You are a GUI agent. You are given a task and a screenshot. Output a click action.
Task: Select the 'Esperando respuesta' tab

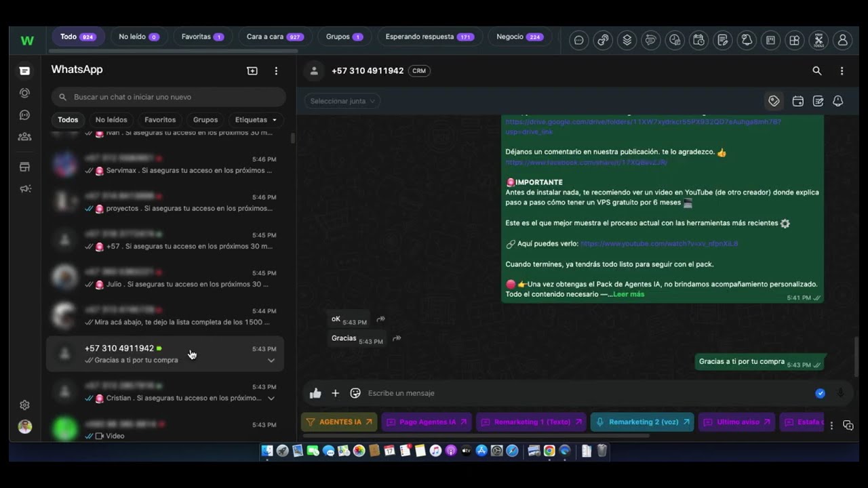(x=430, y=37)
